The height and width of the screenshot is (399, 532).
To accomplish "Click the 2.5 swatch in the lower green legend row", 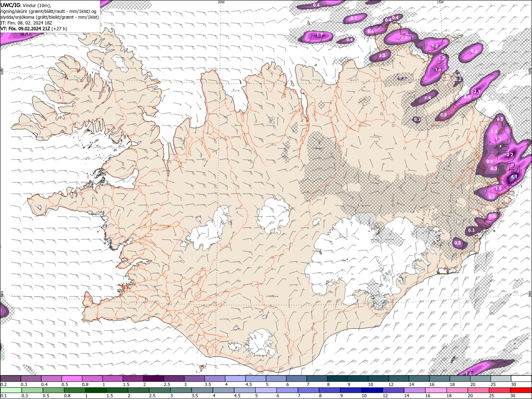I will (x=159, y=390).
